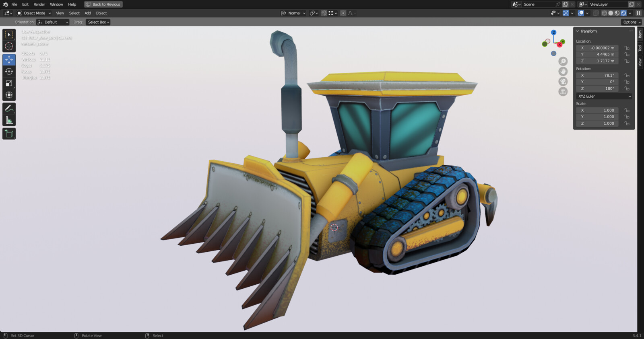Toggle lock for Rotation Z

click(x=627, y=88)
